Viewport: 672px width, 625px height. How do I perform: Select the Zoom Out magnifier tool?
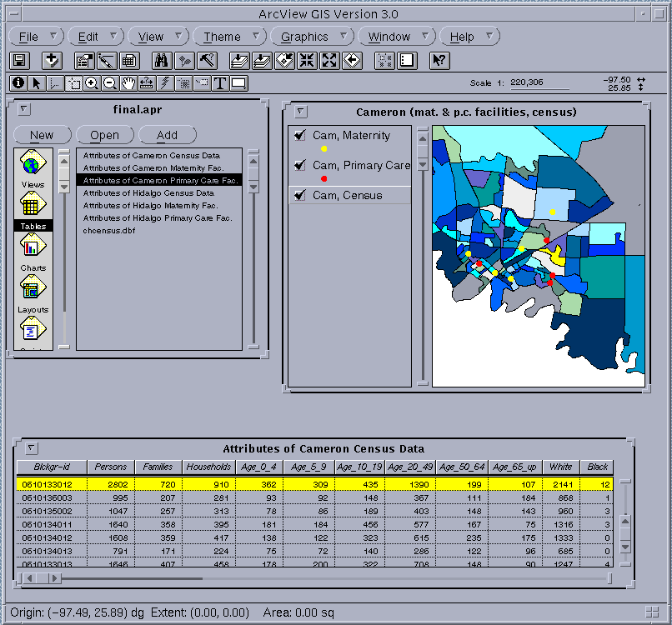click(x=110, y=83)
